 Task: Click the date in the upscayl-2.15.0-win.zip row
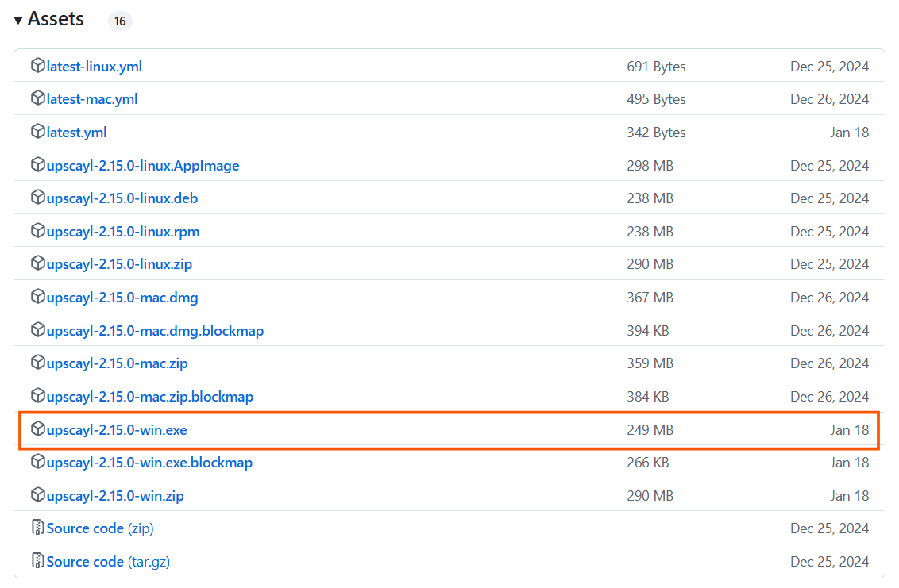point(849,496)
